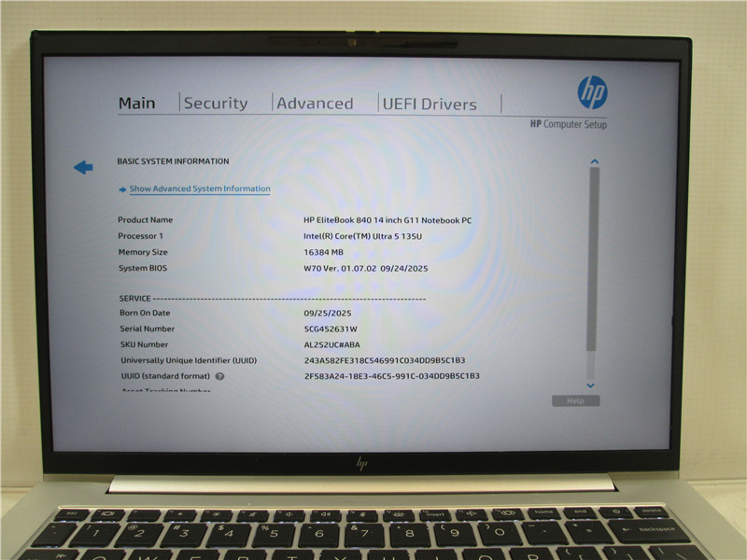Select the Born On Date label

tap(145, 313)
